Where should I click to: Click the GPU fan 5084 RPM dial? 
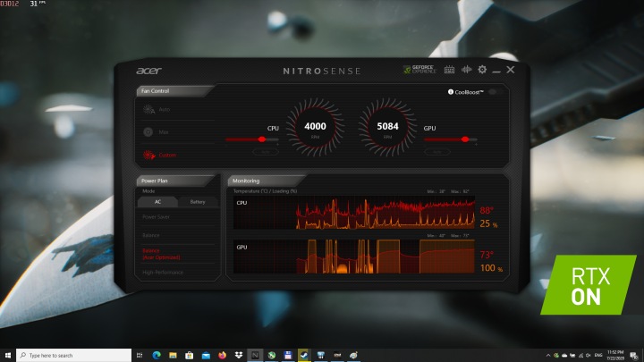coord(387,127)
